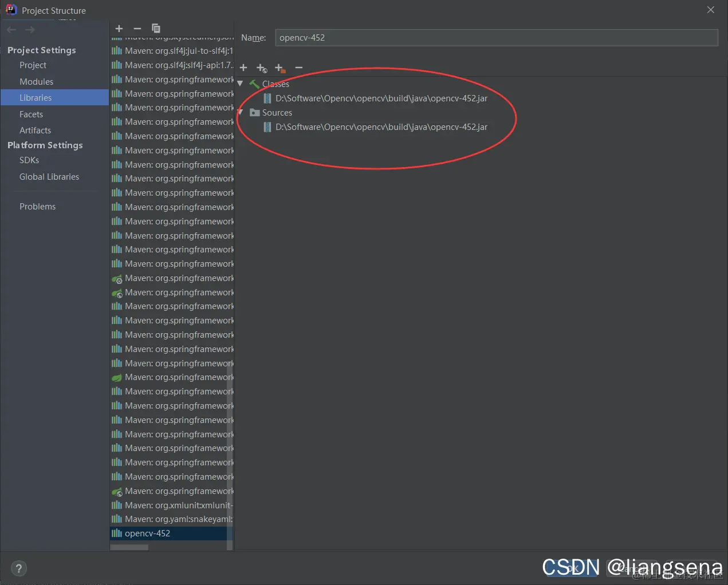Add library root with plus icon
The height and width of the screenshot is (585, 728).
click(243, 68)
